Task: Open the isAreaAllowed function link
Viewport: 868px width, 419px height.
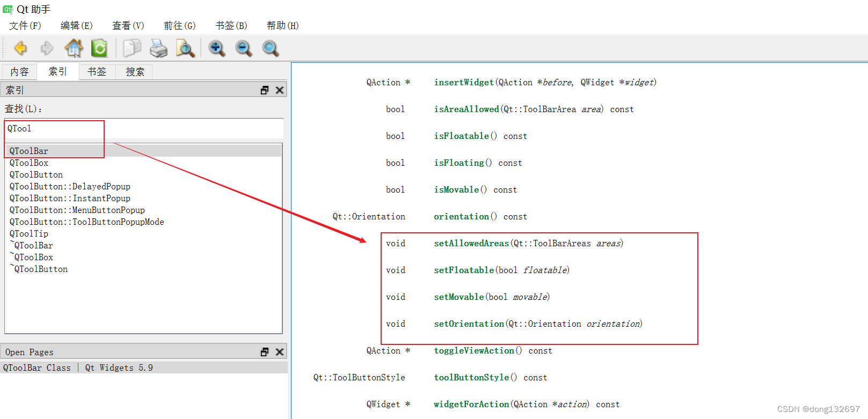Action: 466,109
